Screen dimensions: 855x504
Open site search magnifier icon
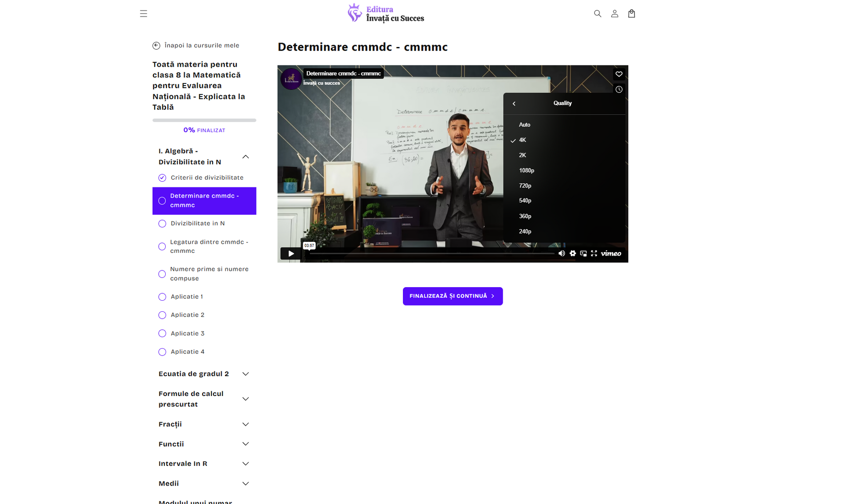coord(598,14)
